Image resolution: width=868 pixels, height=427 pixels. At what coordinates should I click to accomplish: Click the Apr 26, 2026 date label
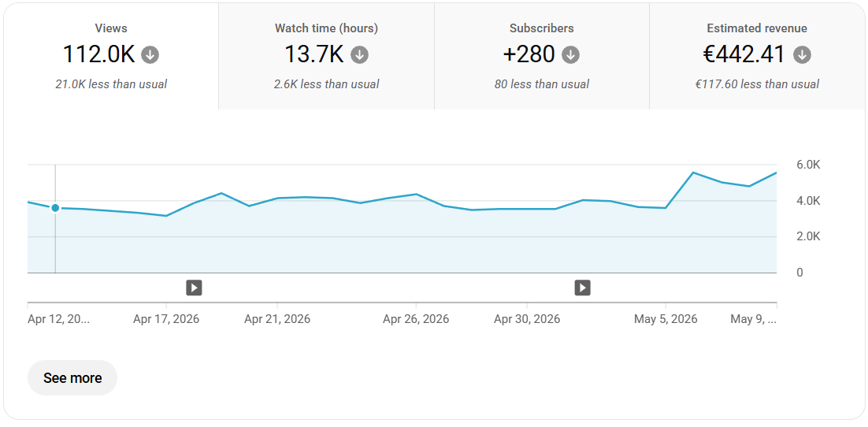click(x=416, y=320)
